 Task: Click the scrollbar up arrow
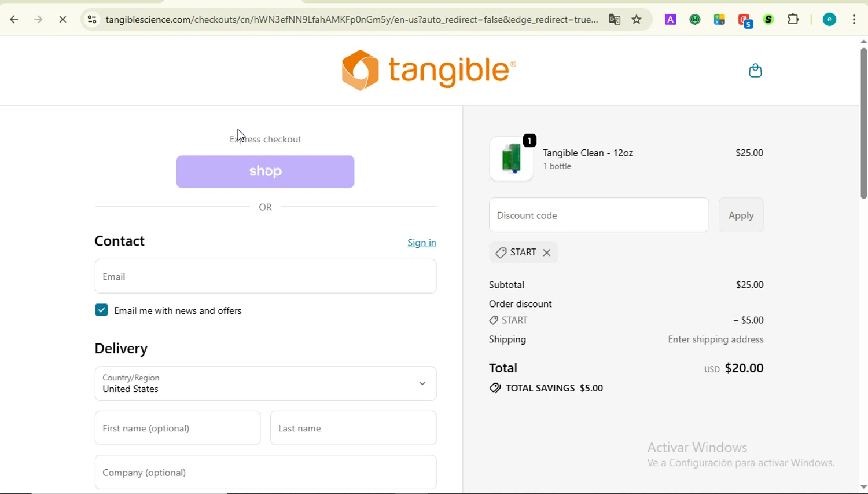(863, 42)
